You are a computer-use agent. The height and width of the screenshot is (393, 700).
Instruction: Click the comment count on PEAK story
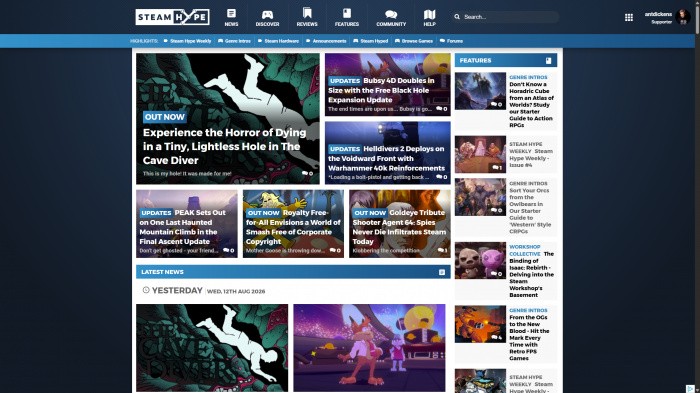[229, 251]
